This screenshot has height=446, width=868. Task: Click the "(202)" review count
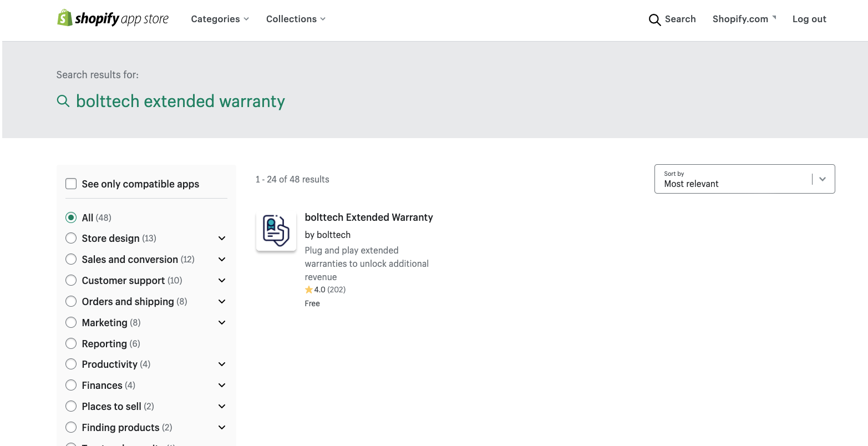click(337, 290)
